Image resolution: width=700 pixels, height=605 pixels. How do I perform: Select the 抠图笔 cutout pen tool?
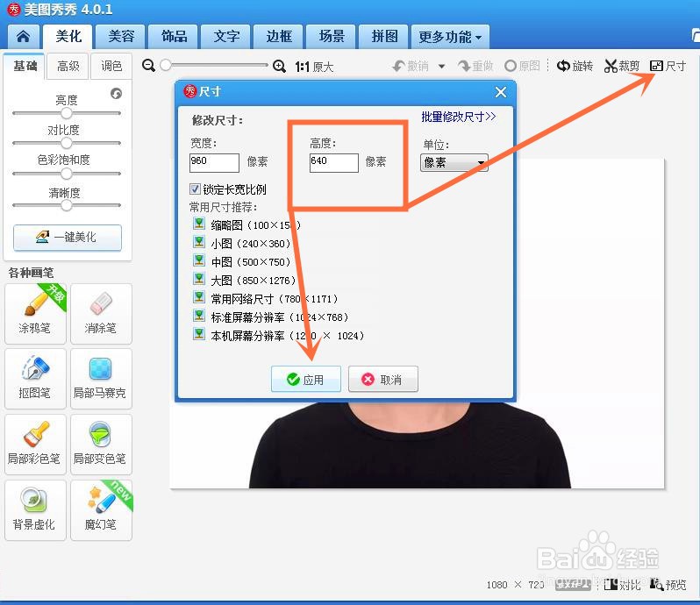(35, 379)
